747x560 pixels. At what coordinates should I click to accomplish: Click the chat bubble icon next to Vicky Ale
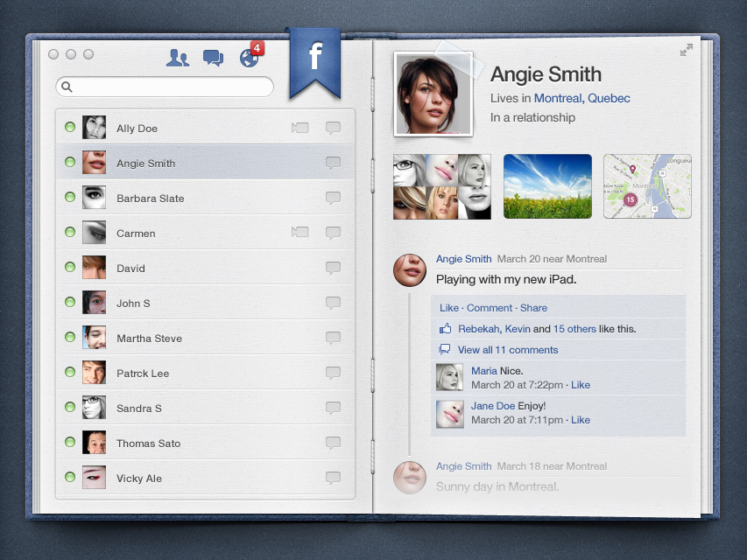(x=333, y=478)
